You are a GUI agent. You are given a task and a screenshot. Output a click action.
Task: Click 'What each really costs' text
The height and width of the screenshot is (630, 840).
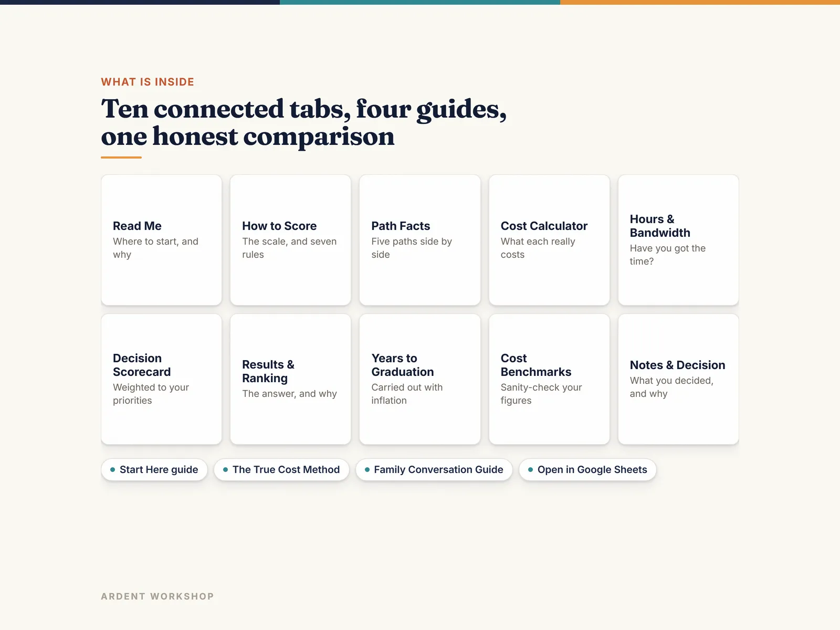538,248
